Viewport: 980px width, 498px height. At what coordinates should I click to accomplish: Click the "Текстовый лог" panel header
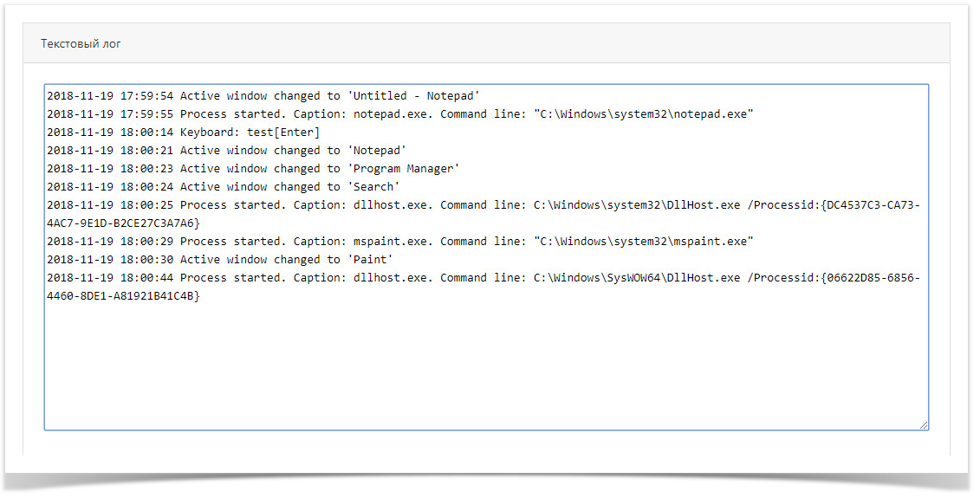pos(81,43)
